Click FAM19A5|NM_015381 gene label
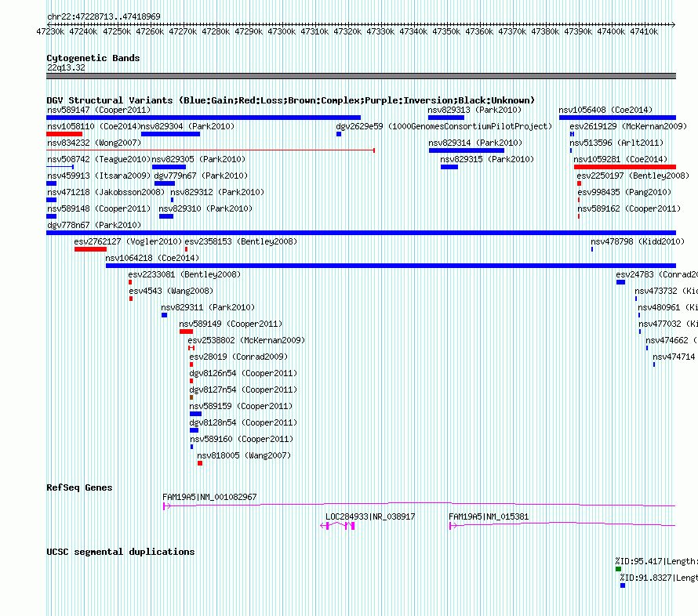Screen dimensions: 698x616 pyautogui.click(x=489, y=516)
